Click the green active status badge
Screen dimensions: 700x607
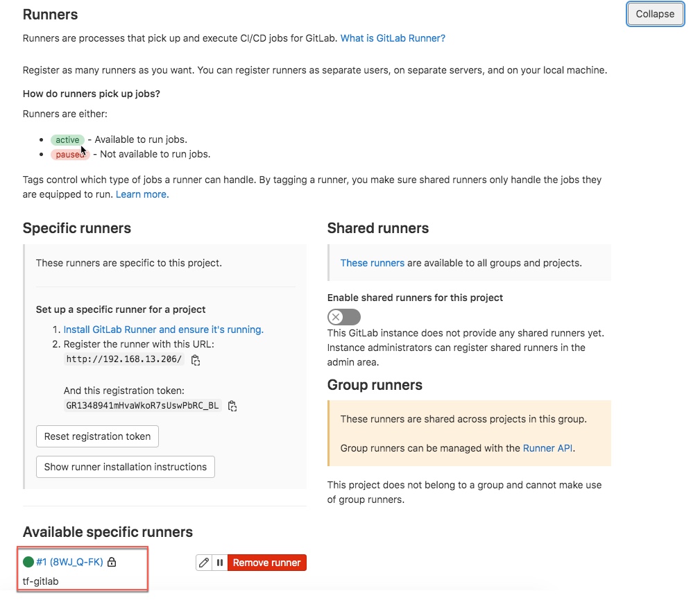67,140
